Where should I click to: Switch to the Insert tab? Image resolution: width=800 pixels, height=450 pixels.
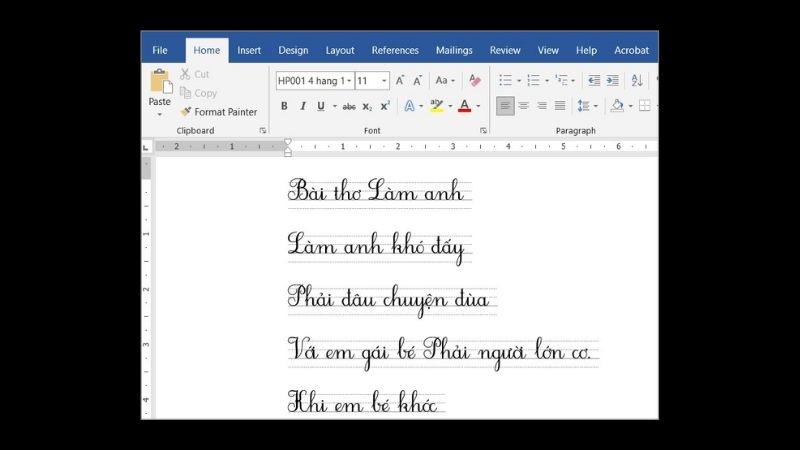249,50
